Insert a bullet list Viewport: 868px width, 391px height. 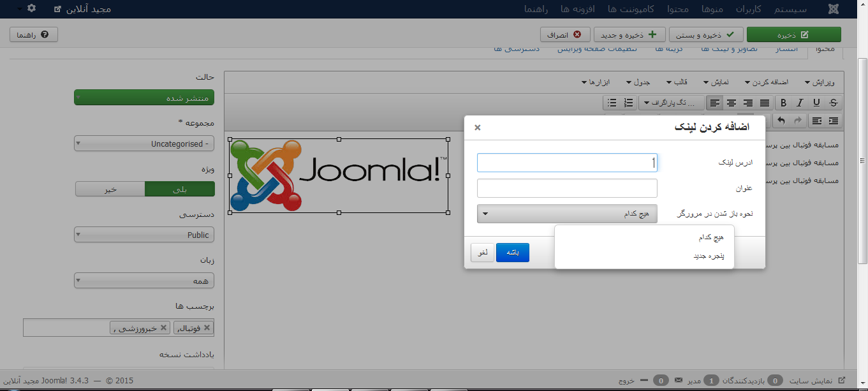pos(612,103)
